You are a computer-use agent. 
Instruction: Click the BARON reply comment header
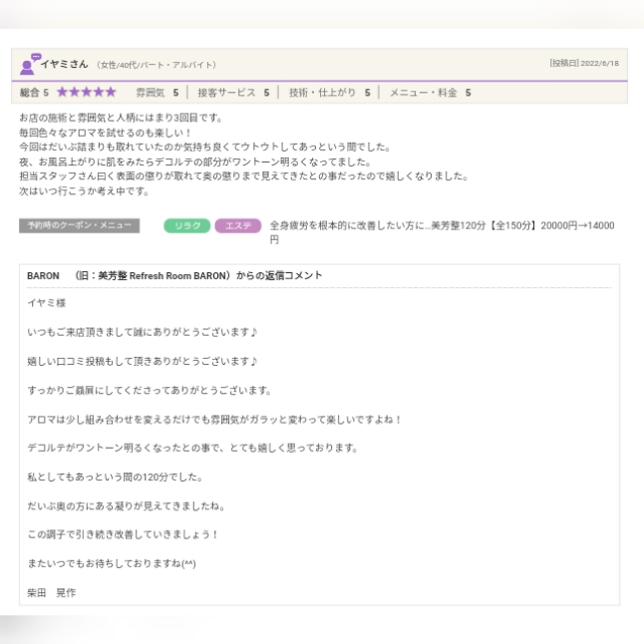[174, 276]
